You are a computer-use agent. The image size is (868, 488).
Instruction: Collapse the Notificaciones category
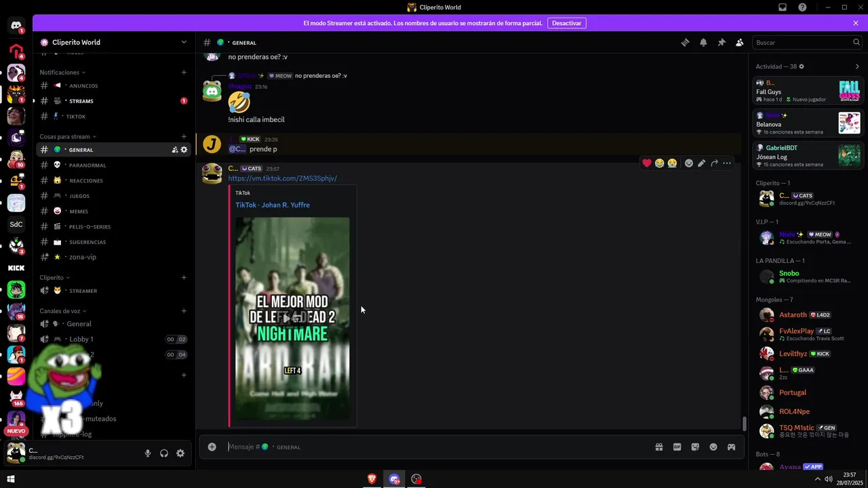63,72
